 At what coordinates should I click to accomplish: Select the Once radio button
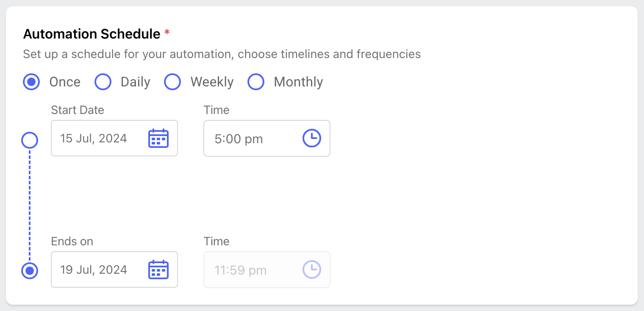(x=31, y=82)
